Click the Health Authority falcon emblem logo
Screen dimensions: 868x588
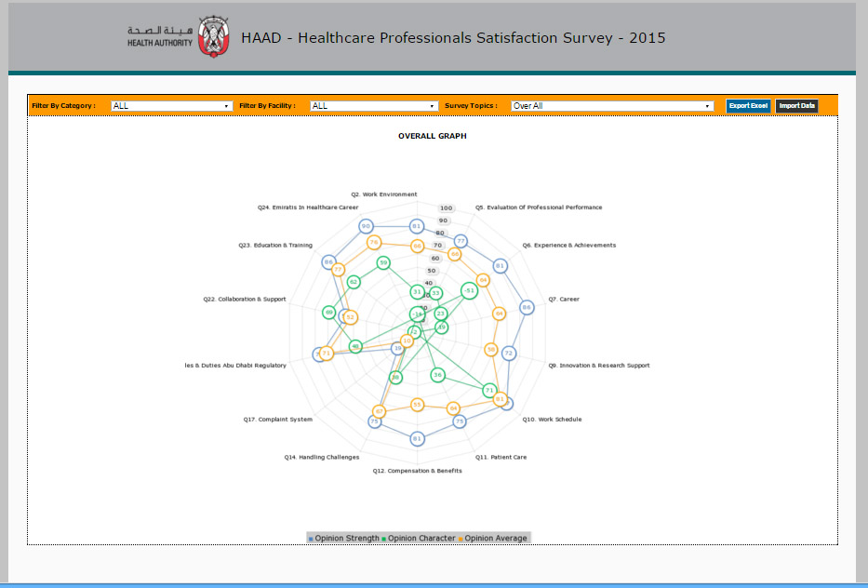click(x=214, y=36)
